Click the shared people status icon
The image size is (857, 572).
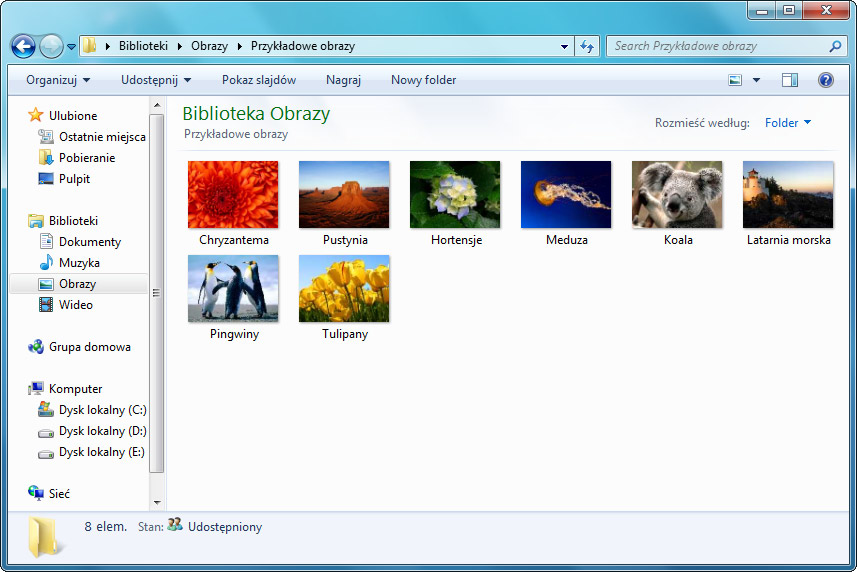[175, 524]
